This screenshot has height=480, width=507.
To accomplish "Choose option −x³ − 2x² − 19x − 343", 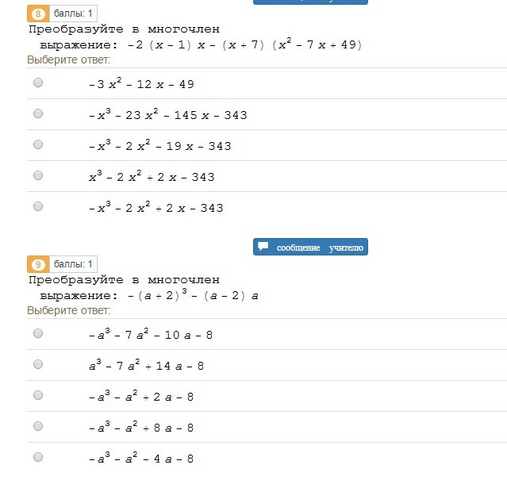I will 38,144.
